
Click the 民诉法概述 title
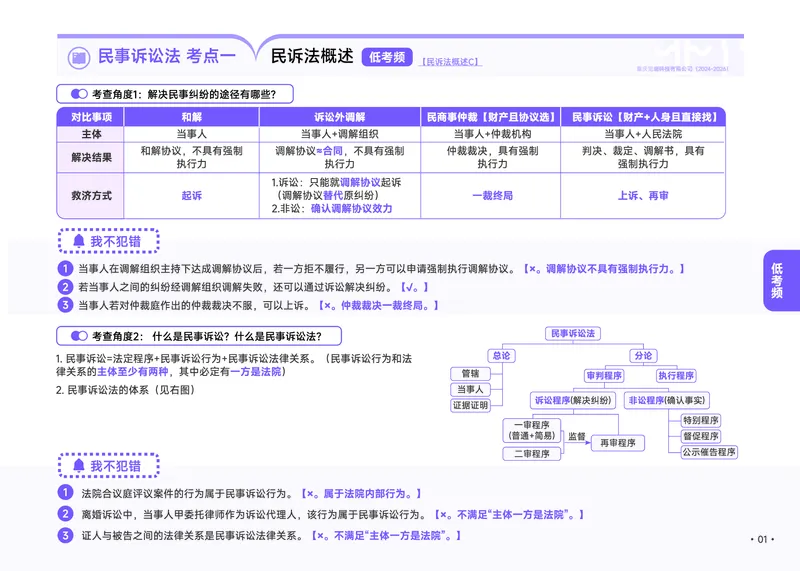click(312, 56)
